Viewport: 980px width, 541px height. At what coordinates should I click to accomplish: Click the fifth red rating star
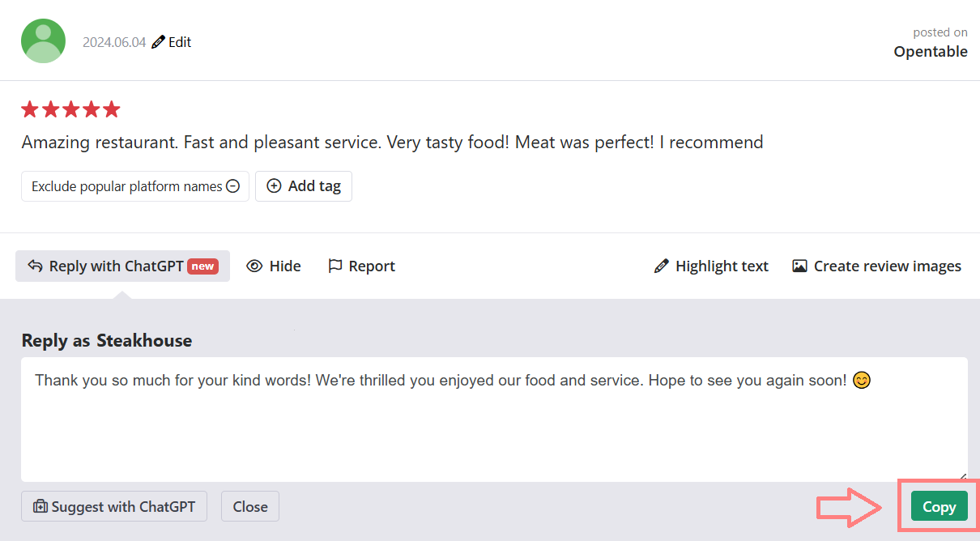pos(112,109)
